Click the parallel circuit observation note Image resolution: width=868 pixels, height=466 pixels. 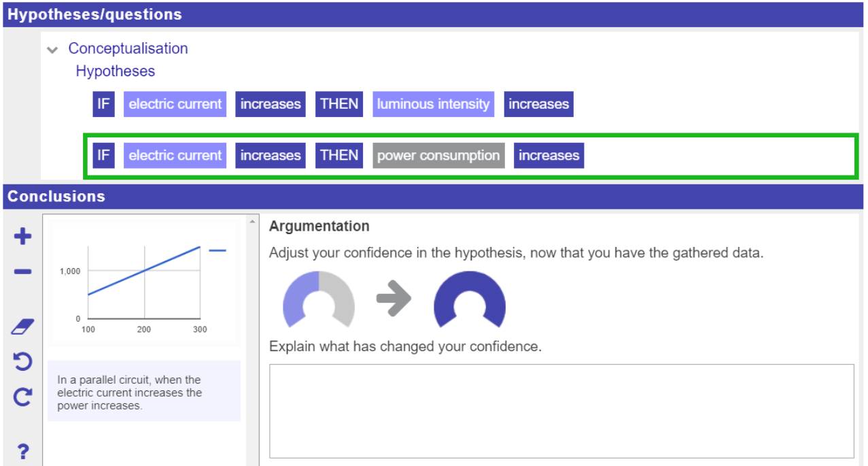(144, 393)
